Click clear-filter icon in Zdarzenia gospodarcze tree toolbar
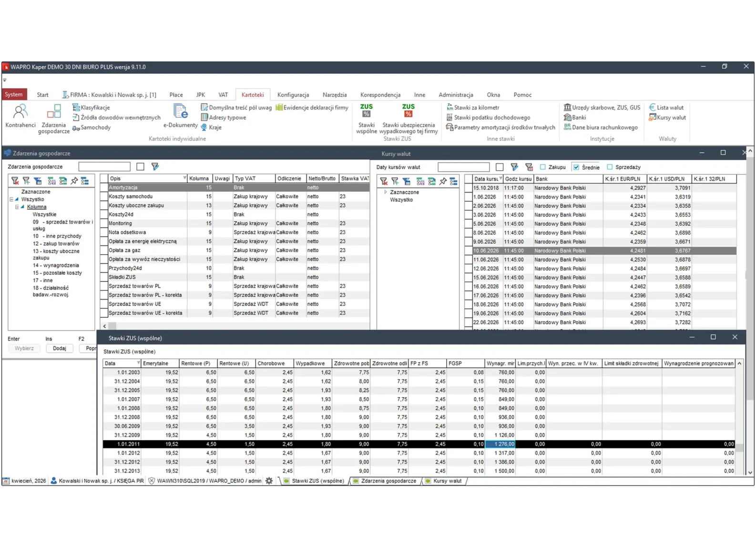Viewport: 756px width, 546px height. [x=15, y=181]
